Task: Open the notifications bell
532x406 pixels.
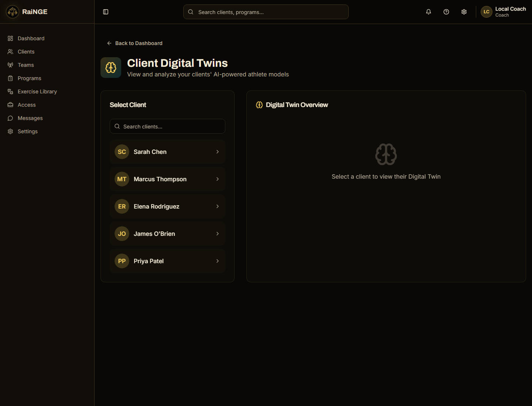Action: point(429,12)
